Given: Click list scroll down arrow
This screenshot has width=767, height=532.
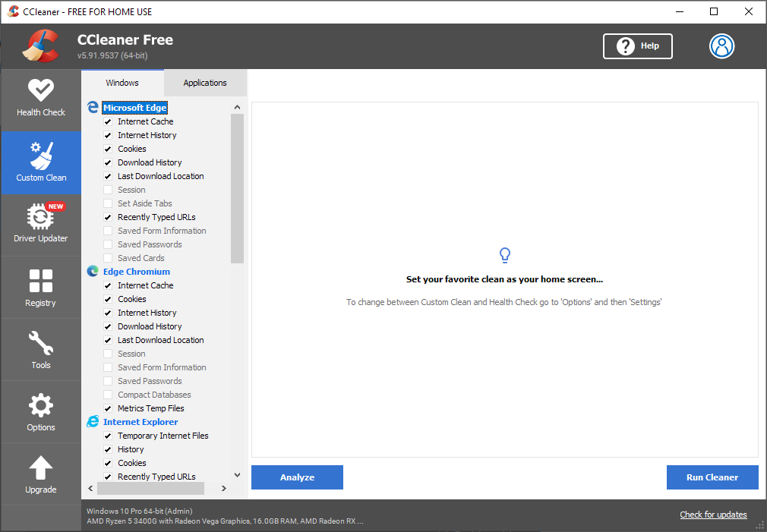Looking at the screenshot, I should [237, 475].
